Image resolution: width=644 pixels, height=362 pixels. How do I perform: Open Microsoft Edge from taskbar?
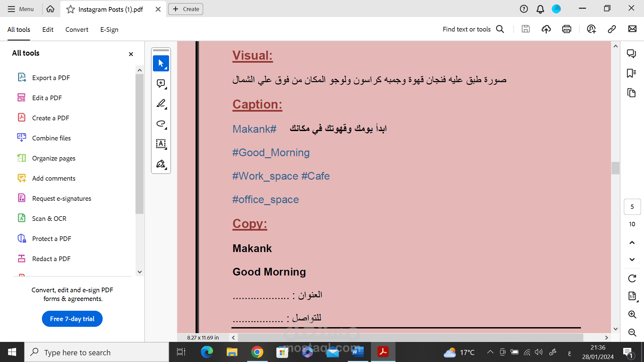click(x=207, y=352)
